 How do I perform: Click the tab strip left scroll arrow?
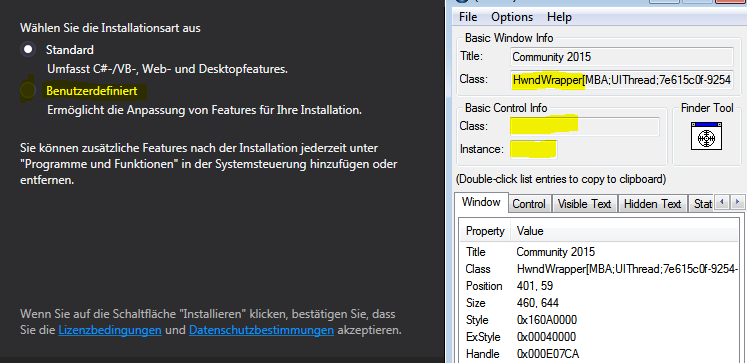pos(722,202)
